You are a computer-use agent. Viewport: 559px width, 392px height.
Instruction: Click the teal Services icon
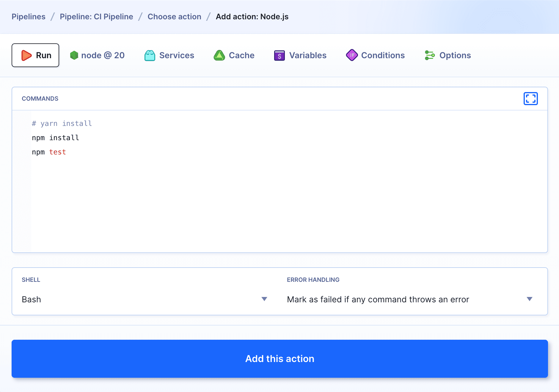coord(150,56)
